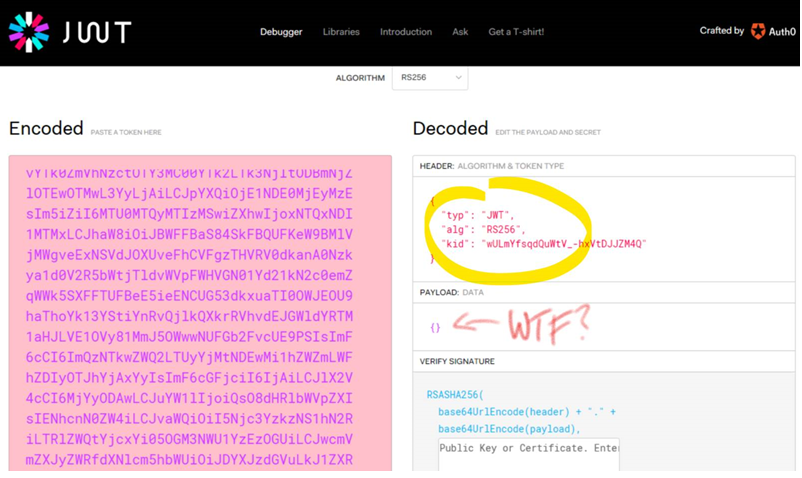Click the Decoded heading
Viewport: 802px width, 478px height.
coord(450,128)
